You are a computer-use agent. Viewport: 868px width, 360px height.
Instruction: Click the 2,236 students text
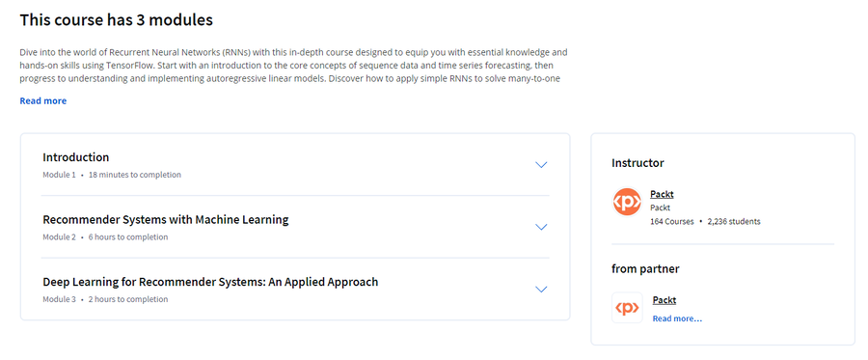734,222
